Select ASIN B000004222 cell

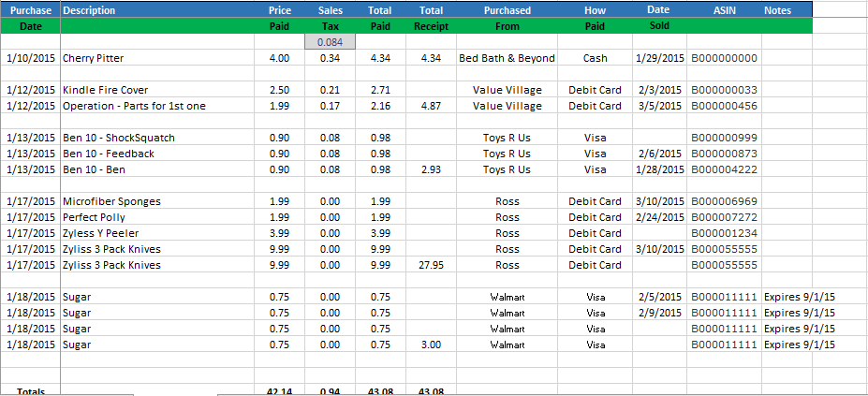724,169
